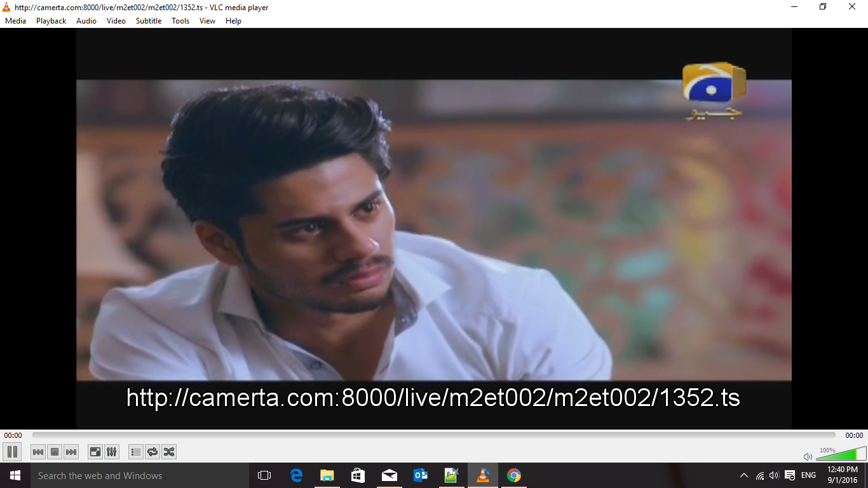Click the VLC cone title bar icon
The image size is (868, 488).
pos(6,7)
